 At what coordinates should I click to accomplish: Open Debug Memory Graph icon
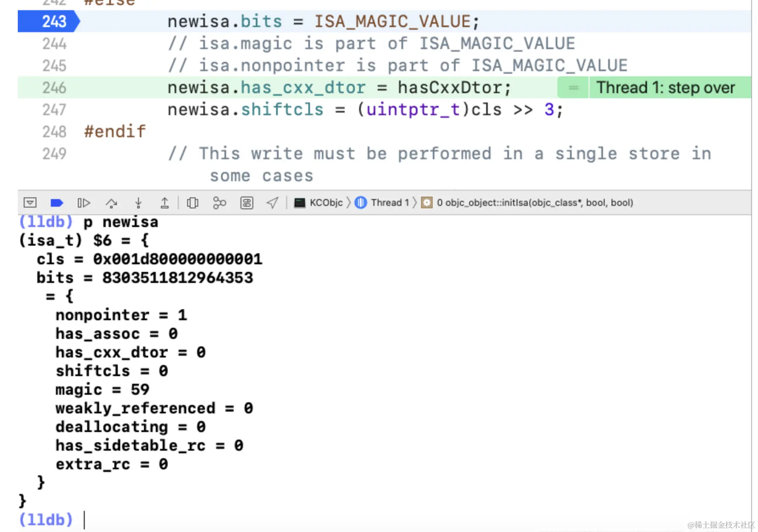pos(219,203)
